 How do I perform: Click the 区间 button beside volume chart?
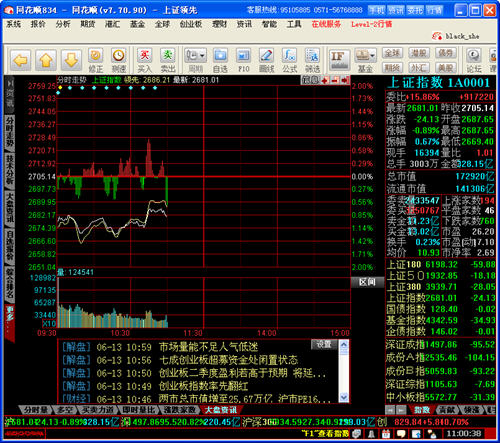point(367,282)
